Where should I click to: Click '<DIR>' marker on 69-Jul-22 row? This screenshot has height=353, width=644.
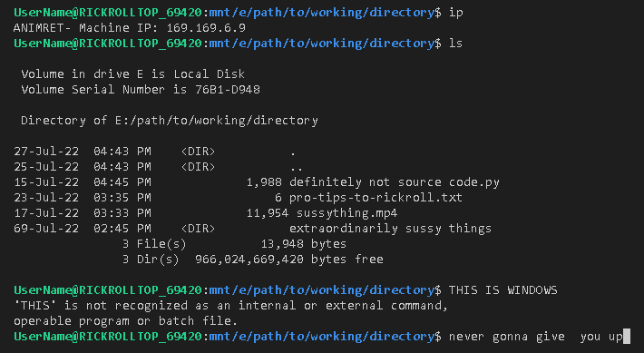point(198,229)
